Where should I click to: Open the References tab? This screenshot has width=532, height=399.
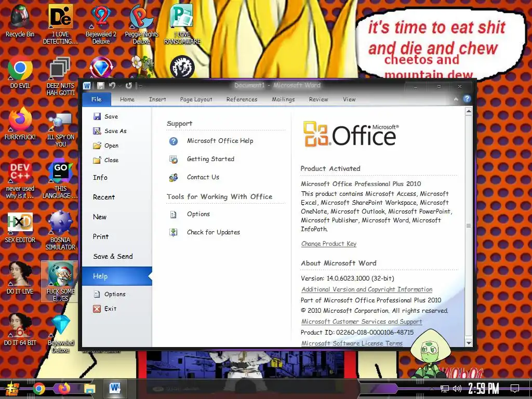(242, 99)
